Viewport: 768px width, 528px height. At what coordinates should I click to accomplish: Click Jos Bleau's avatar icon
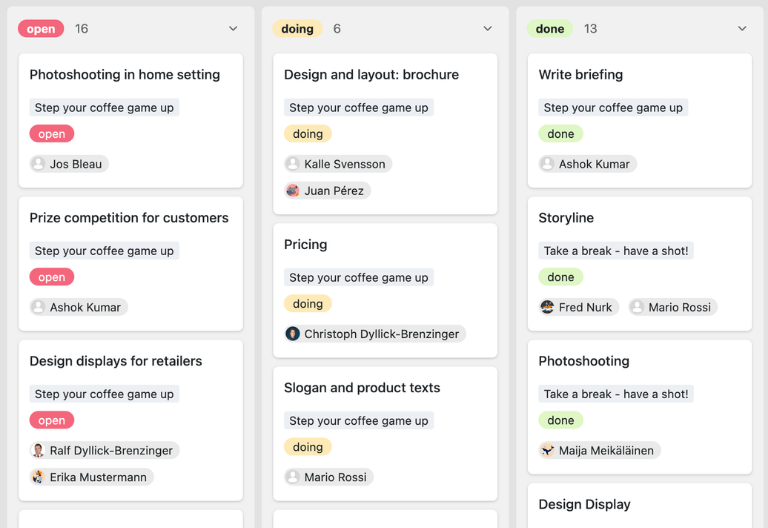pos(38,164)
